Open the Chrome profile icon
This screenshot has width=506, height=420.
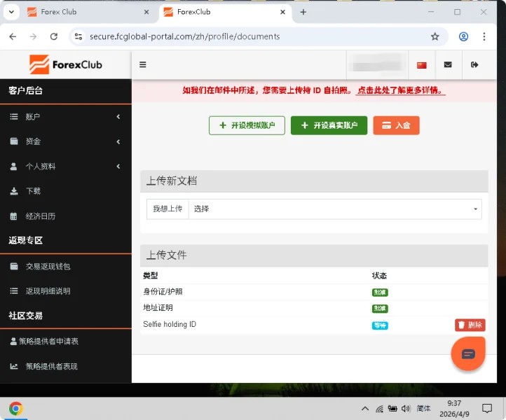463,36
